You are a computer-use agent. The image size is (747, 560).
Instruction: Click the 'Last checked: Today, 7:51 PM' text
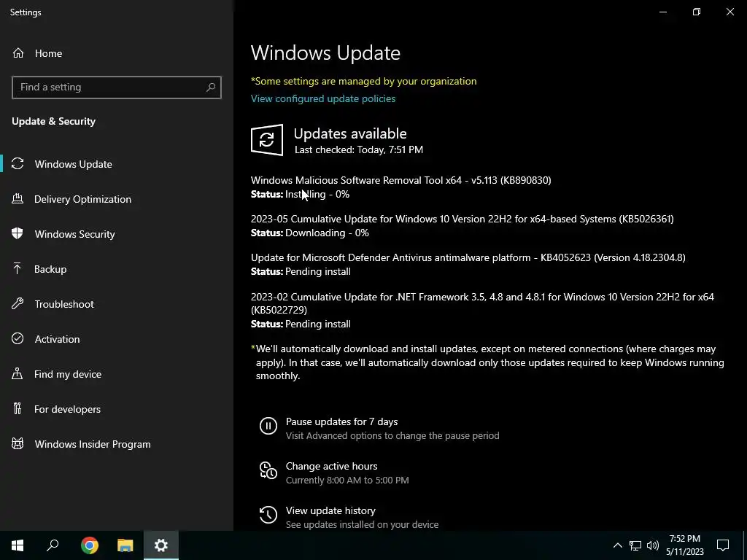[359, 149]
